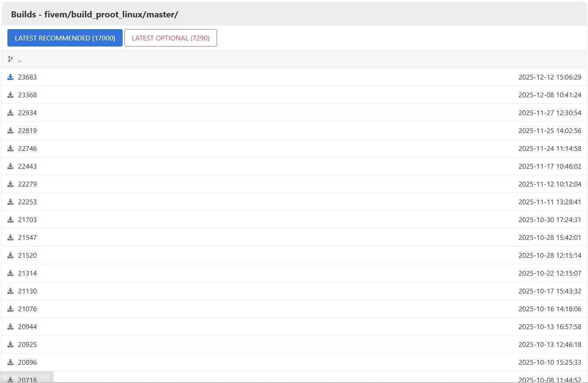
Task: Click the download icon for build 21520
Action: click(x=10, y=255)
